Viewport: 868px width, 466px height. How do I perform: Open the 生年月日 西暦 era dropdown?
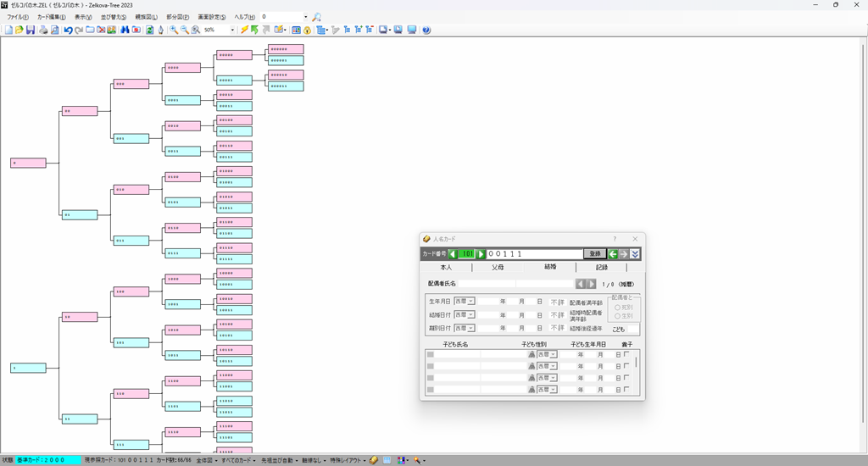click(470, 301)
